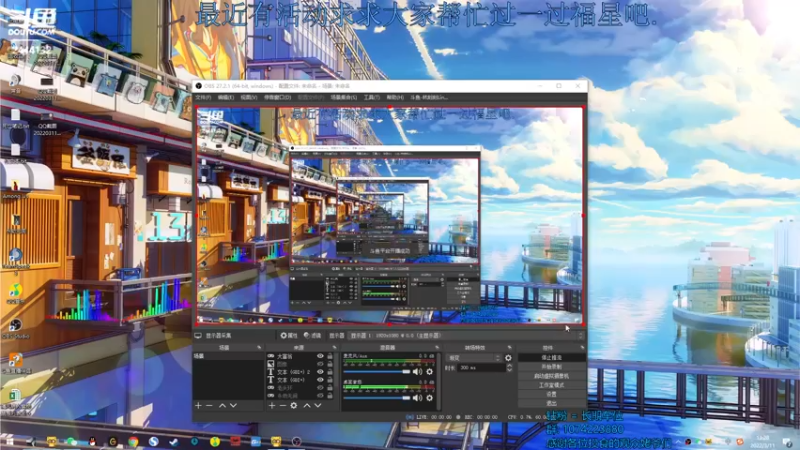Open the 视图(V) menu
Viewport: 800px width, 450px height.
pyautogui.click(x=248, y=97)
